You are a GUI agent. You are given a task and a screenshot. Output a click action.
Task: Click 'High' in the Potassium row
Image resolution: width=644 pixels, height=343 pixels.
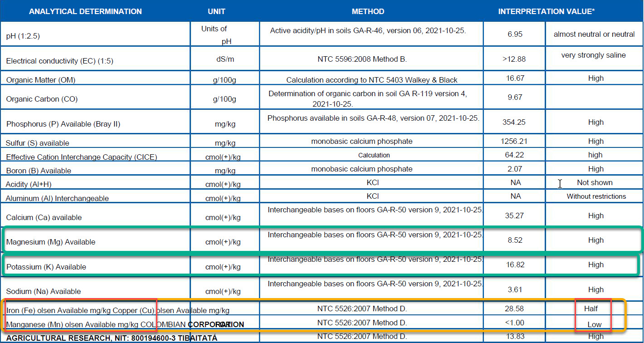pyautogui.click(x=596, y=265)
